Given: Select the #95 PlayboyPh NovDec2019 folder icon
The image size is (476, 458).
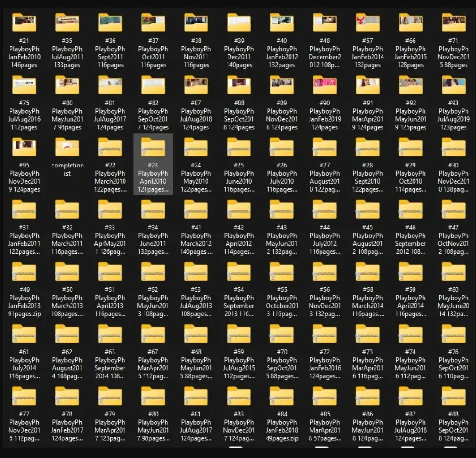Looking at the screenshot, I should 24,147.
